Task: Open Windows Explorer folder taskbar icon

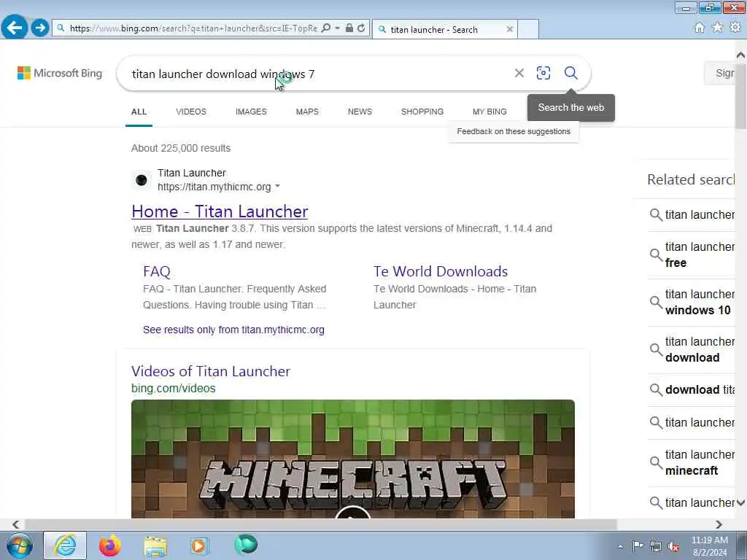Action: click(x=155, y=545)
